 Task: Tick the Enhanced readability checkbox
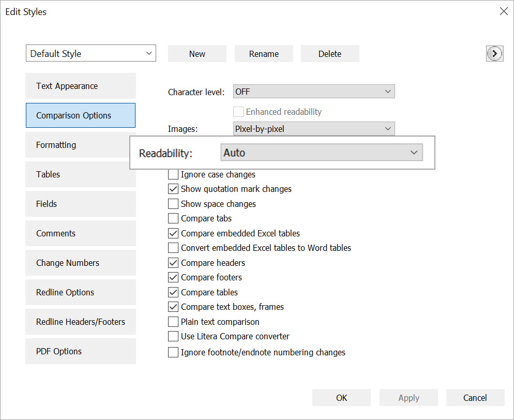pyautogui.click(x=238, y=112)
